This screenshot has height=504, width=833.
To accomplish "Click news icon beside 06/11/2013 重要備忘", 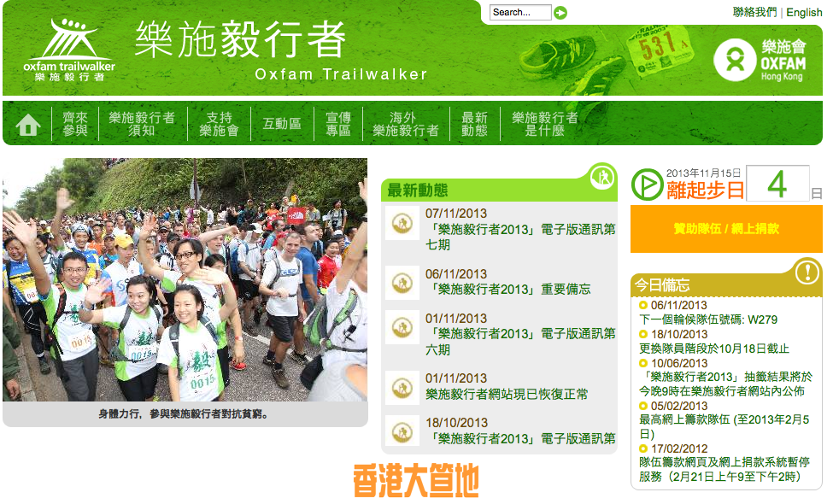I will (x=402, y=283).
